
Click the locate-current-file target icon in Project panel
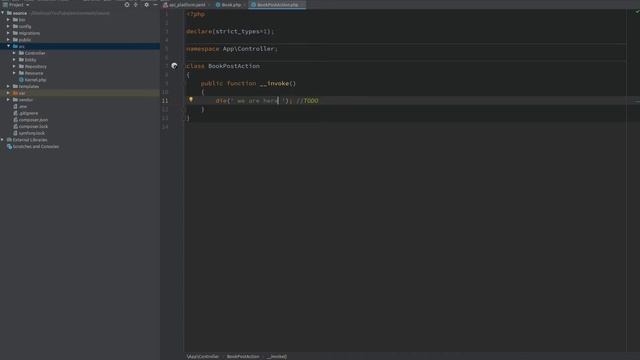127,5
